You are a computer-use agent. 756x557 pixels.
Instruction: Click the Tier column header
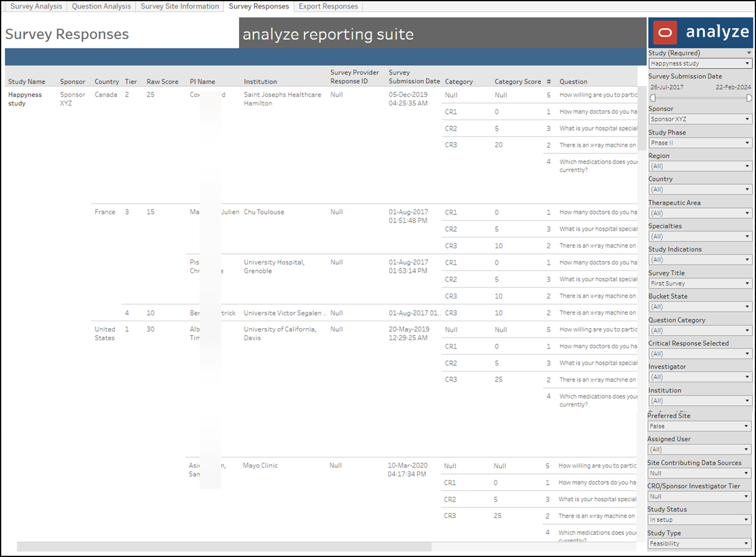[131, 82]
